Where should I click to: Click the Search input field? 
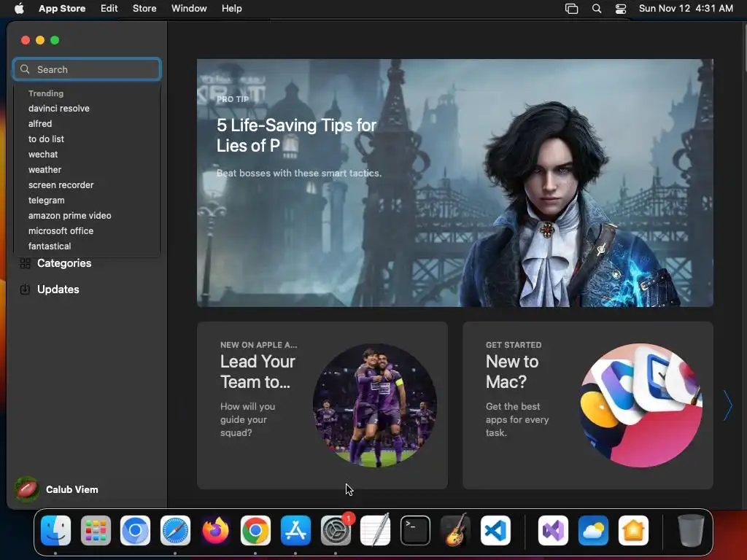point(87,69)
